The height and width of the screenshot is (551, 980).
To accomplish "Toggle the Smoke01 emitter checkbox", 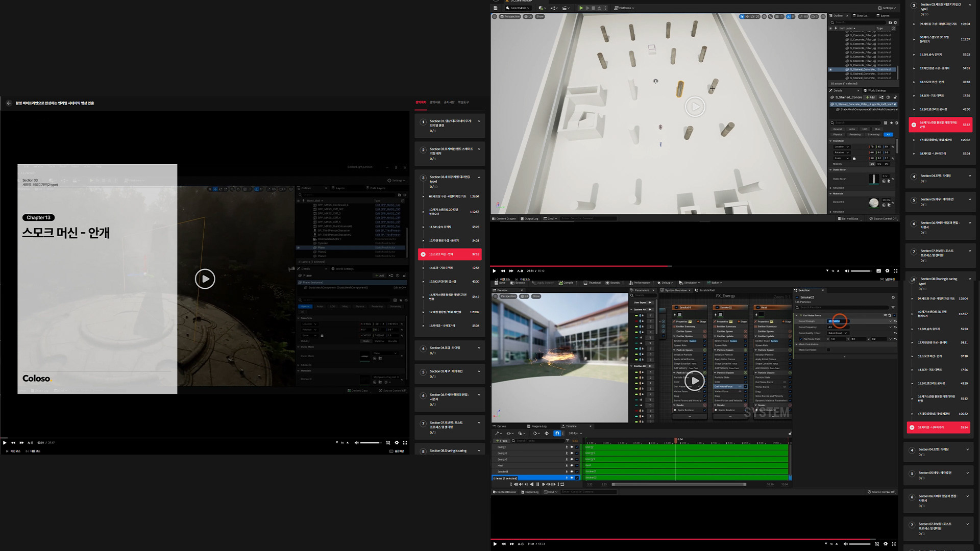I will coord(676,308).
